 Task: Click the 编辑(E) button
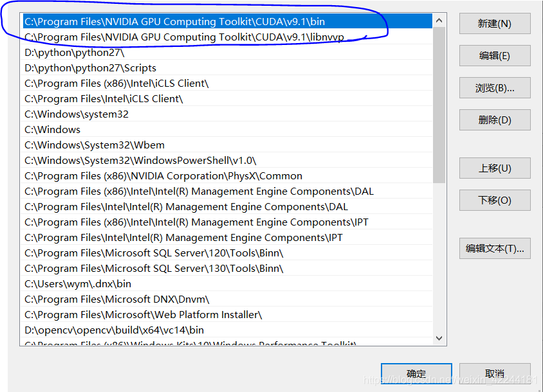click(x=495, y=56)
